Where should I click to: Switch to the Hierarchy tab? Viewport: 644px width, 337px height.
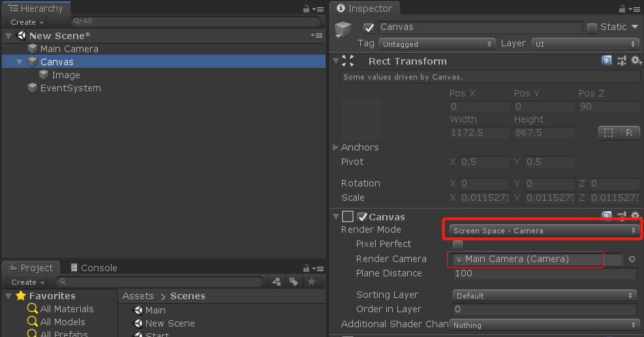click(x=36, y=8)
